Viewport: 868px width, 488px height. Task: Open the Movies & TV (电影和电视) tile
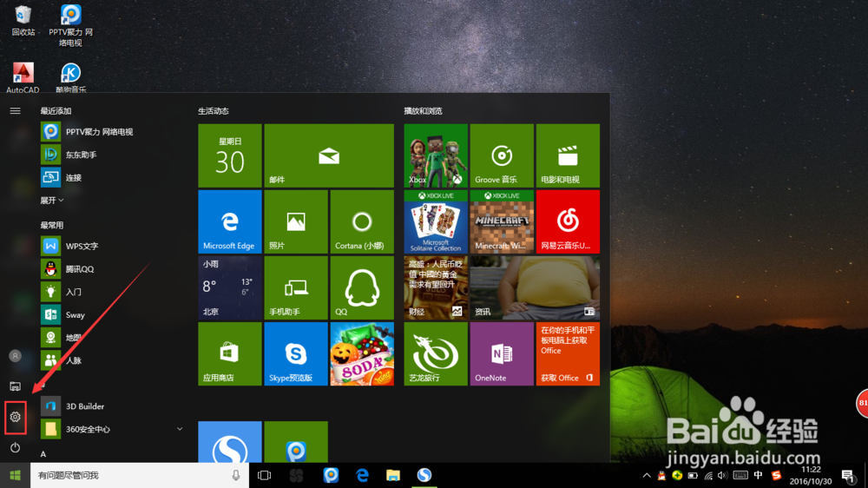pos(568,155)
